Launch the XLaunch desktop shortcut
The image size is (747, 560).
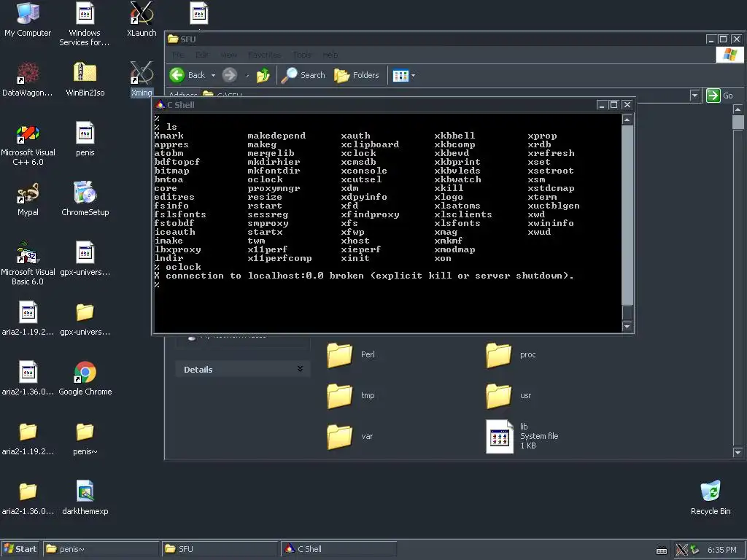(142, 19)
